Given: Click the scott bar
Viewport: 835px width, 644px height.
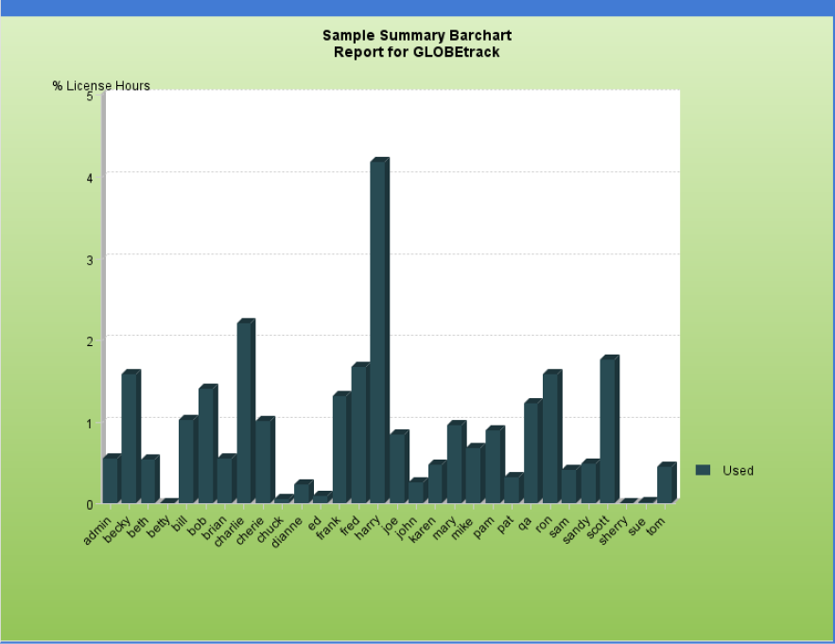Looking at the screenshot, I should 608,430.
